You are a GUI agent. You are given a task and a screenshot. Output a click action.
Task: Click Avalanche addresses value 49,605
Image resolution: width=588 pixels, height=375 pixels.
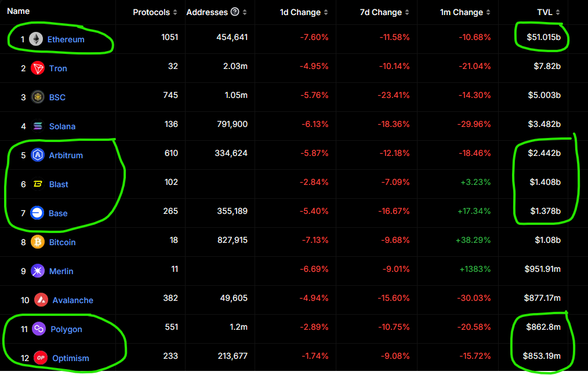(x=234, y=298)
